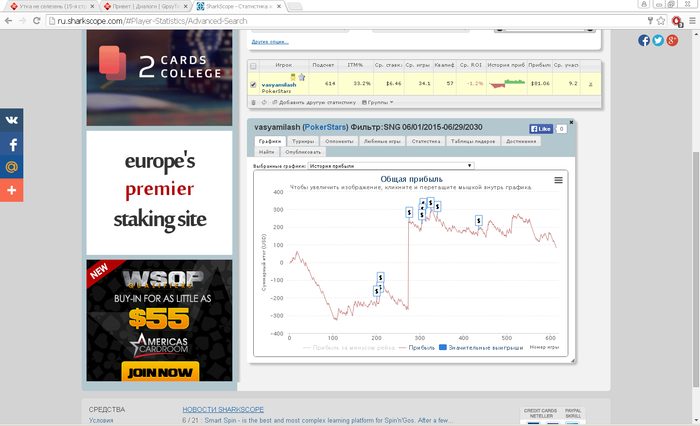This screenshot has height=426, width=700.
Task: Click the profit history sparkline cell
Action: pyautogui.click(x=506, y=84)
